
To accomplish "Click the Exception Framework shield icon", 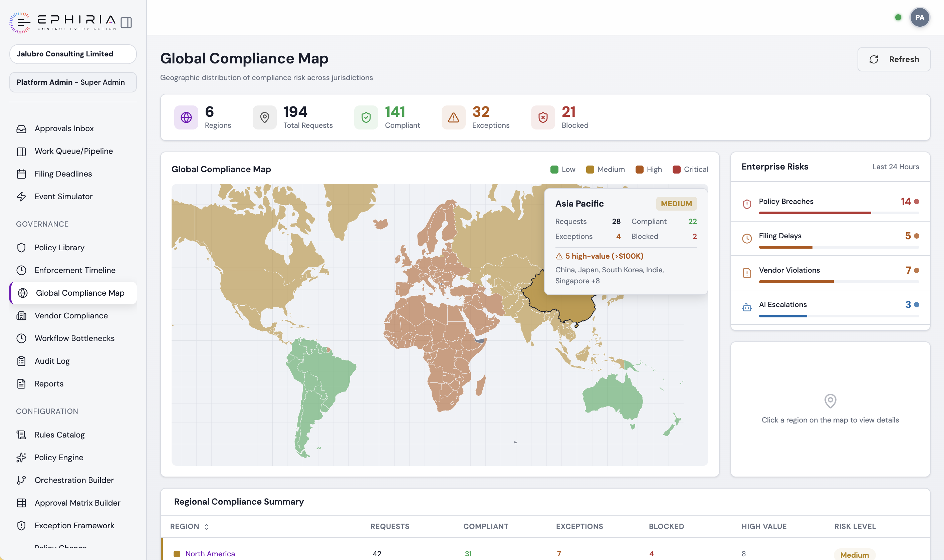I will tap(21, 525).
